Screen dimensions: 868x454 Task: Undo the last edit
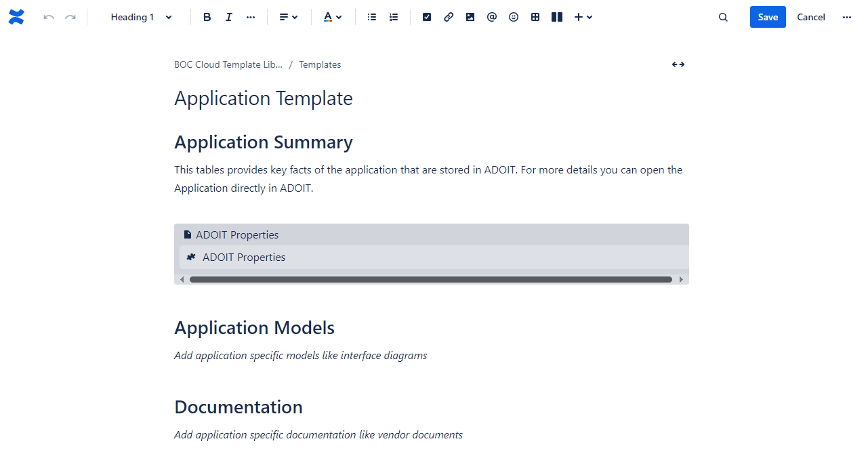coord(49,17)
